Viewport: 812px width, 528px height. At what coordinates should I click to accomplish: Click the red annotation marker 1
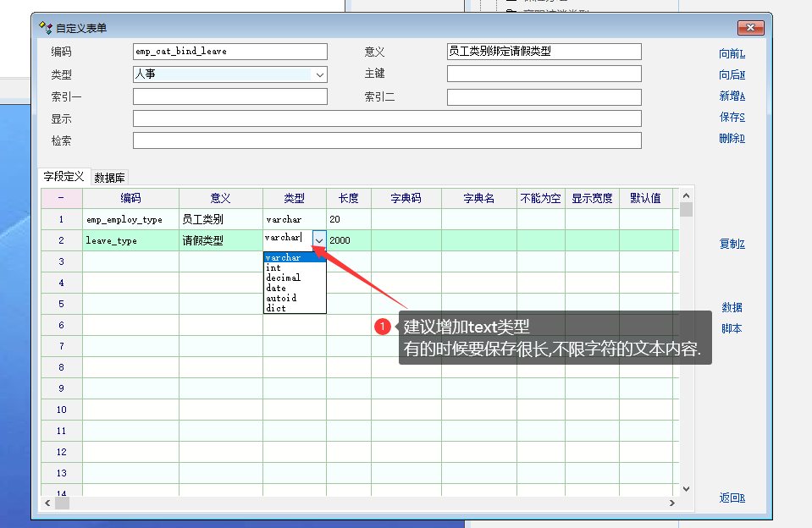383,326
